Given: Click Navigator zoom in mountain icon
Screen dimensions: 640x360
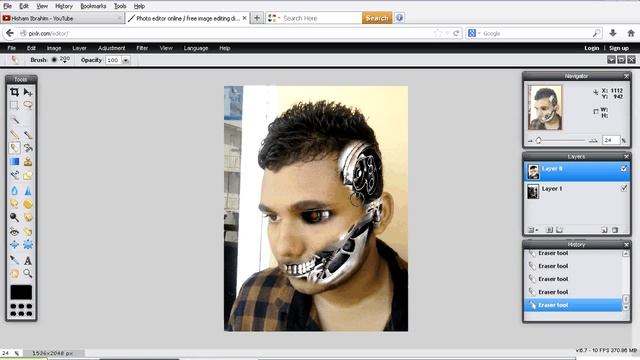Looking at the screenshot, I should pyautogui.click(x=593, y=140).
